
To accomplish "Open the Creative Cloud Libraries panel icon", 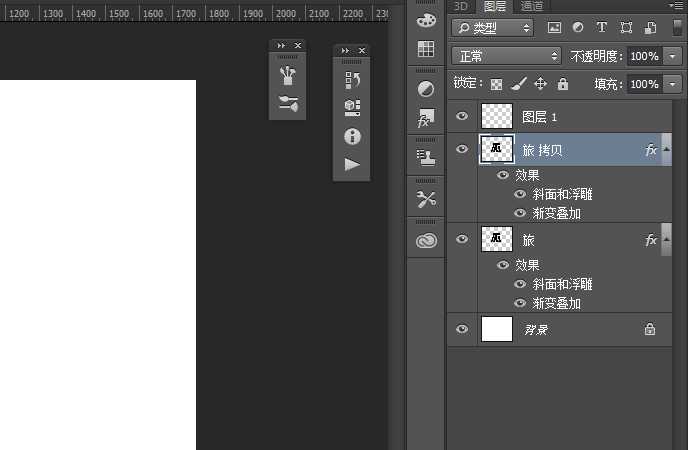I will [426, 241].
